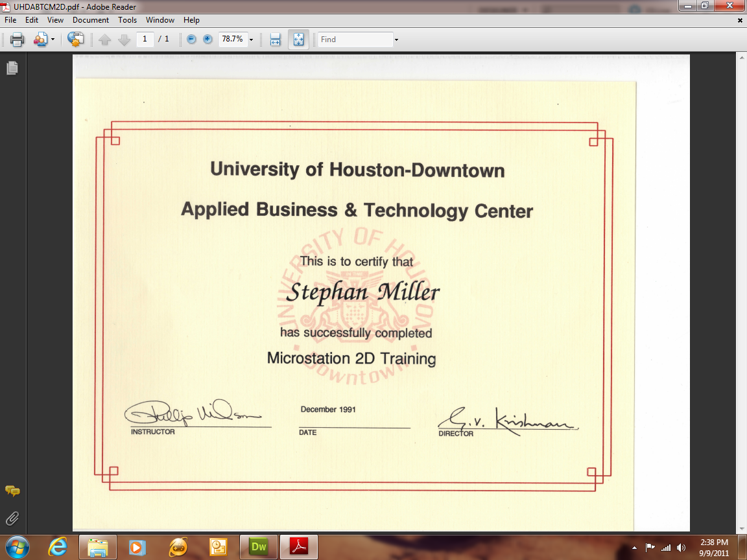Select the fit width scrolling icon

[x=276, y=40]
